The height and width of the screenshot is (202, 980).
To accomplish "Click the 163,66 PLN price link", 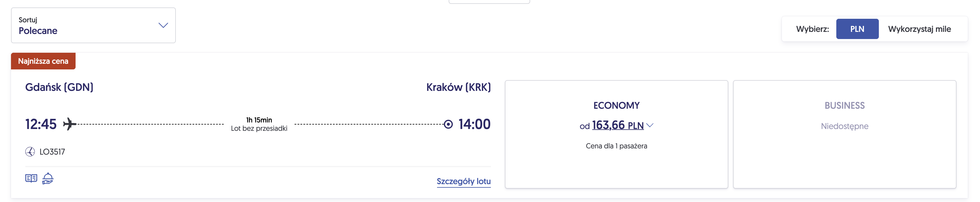I will [x=617, y=125].
